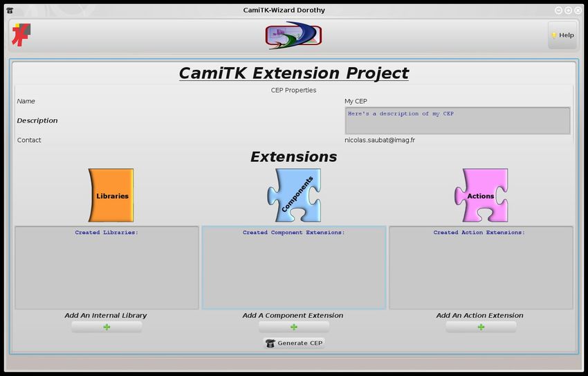Maximize the CamiTK-Wizard window

(568, 10)
